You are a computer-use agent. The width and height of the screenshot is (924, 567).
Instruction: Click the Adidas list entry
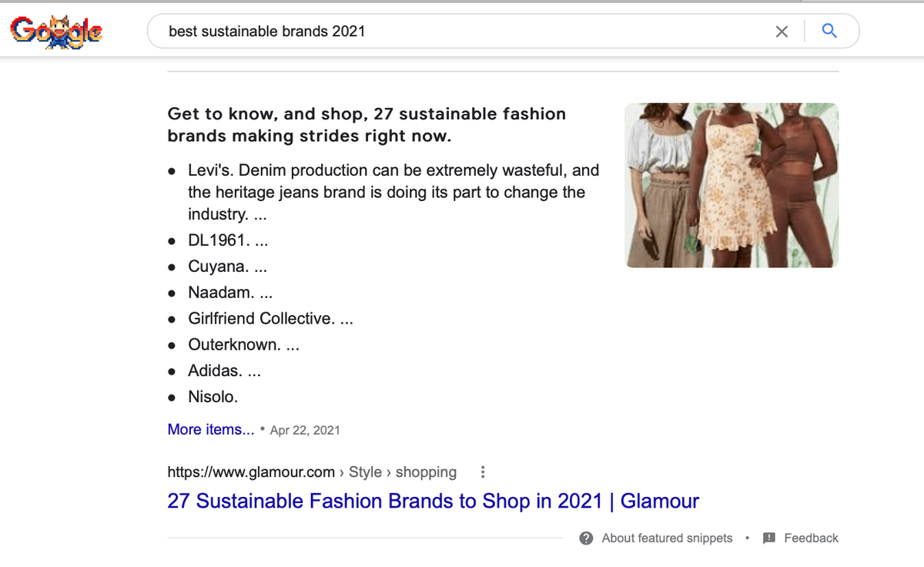[214, 371]
